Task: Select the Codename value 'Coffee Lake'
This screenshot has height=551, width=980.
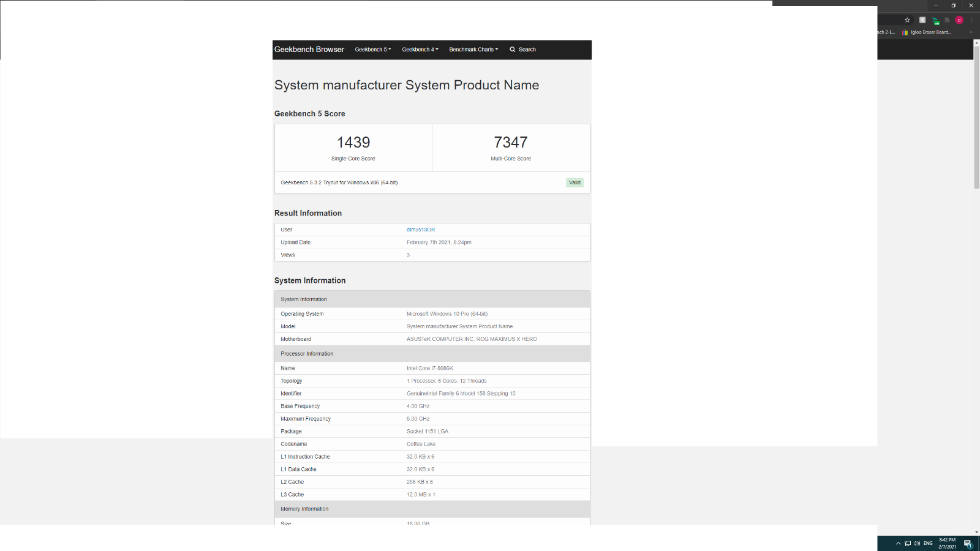Action: point(421,444)
